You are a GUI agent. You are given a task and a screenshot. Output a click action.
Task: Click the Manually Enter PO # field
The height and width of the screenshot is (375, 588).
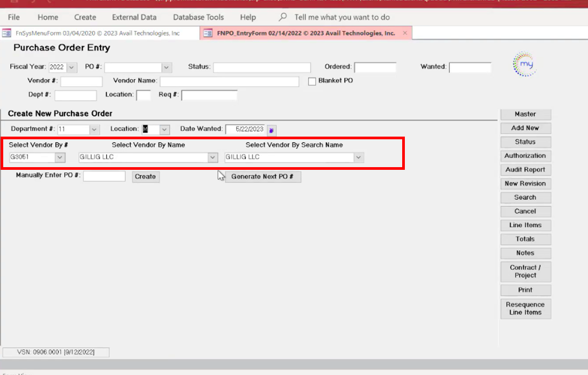pos(104,176)
